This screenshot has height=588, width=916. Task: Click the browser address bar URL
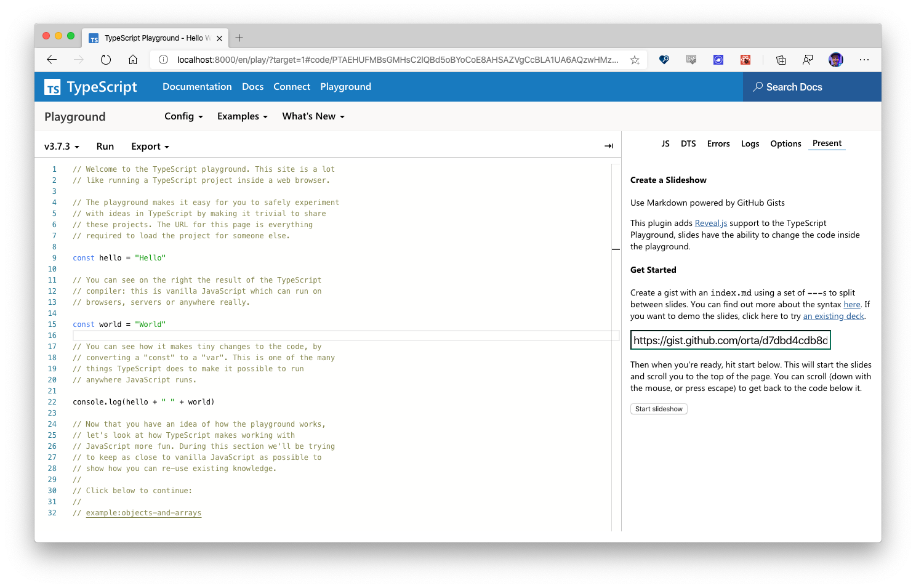point(397,60)
